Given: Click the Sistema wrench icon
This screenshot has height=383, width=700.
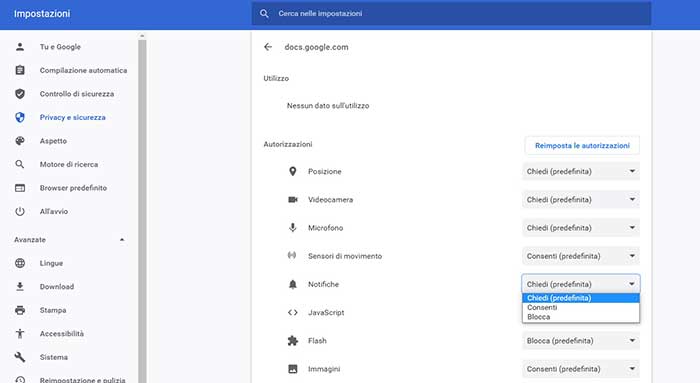Looking at the screenshot, I should (20, 357).
